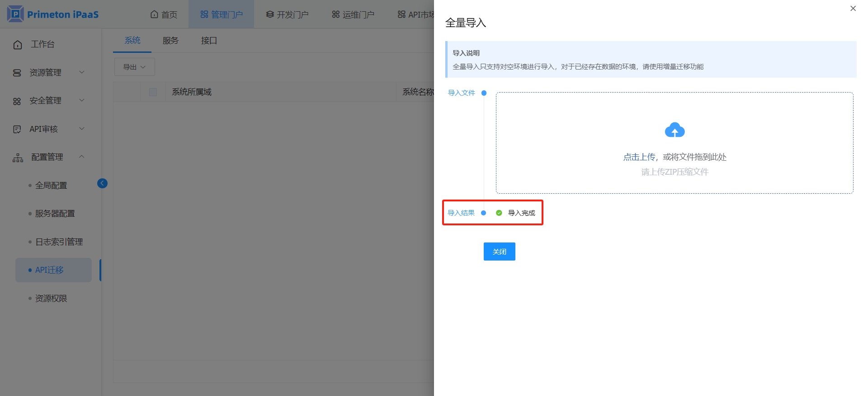868x396 pixels.
Task: Click the 工作台 home icon in sidebar
Action: click(x=18, y=45)
